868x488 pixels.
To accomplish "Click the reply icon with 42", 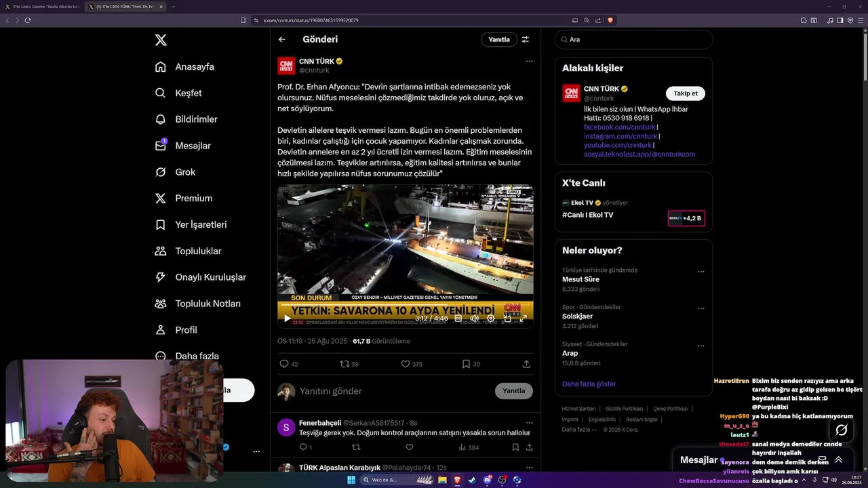I will [284, 364].
